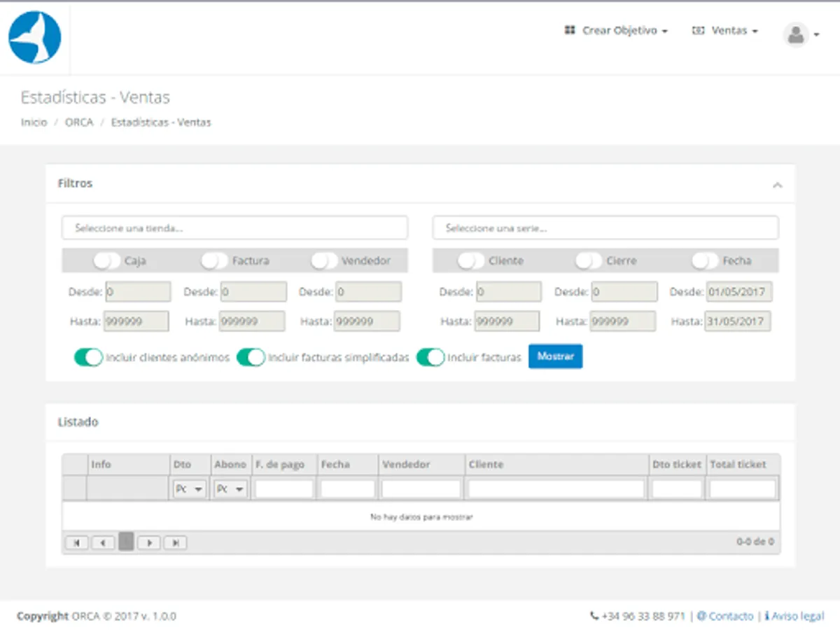Open the user avatar menu
Viewport: 840px width, 630px height.
coord(800,34)
